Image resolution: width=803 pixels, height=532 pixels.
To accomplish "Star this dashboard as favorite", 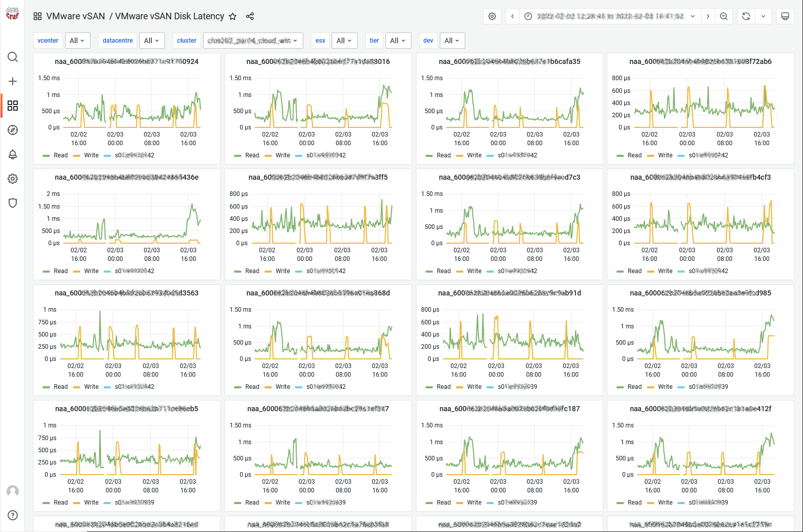I will click(233, 16).
